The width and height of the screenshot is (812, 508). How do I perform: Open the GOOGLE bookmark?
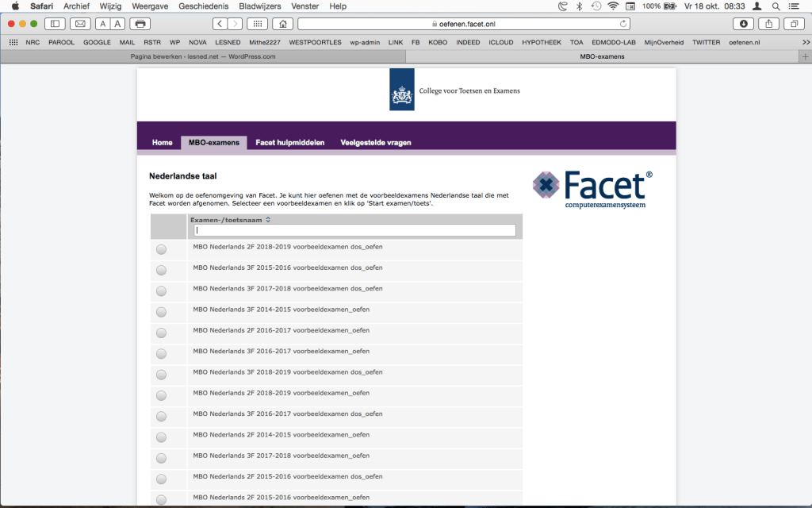(97, 42)
